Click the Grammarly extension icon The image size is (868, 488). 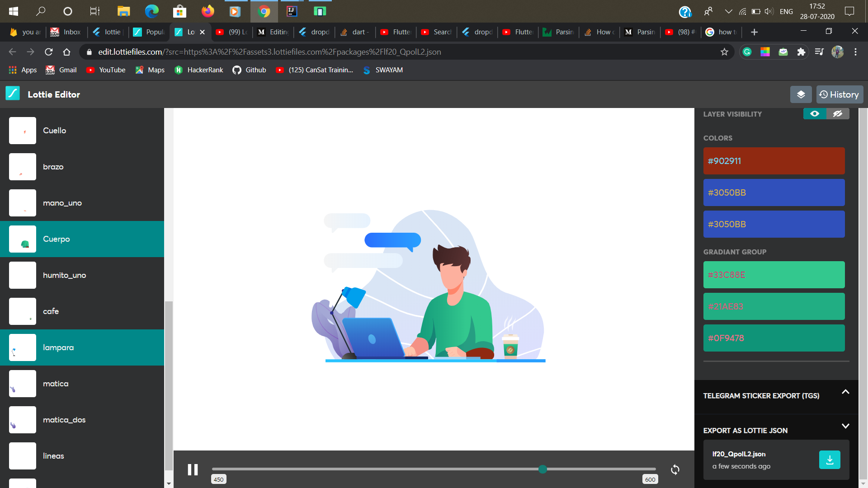(x=747, y=52)
